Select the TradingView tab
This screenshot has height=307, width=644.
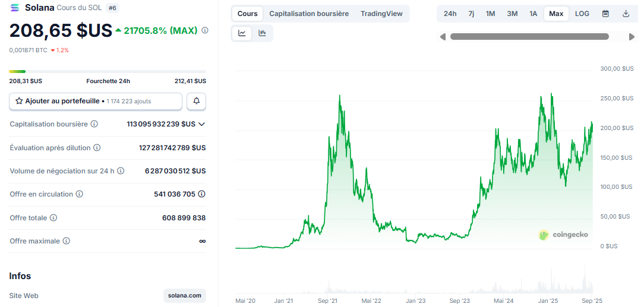click(x=381, y=14)
